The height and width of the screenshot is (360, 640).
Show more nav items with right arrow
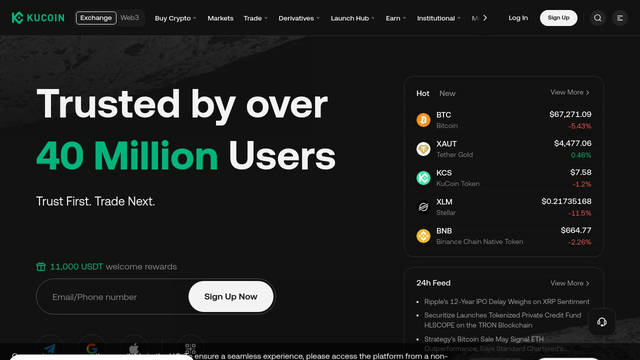pyautogui.click(x=484, y=18)
